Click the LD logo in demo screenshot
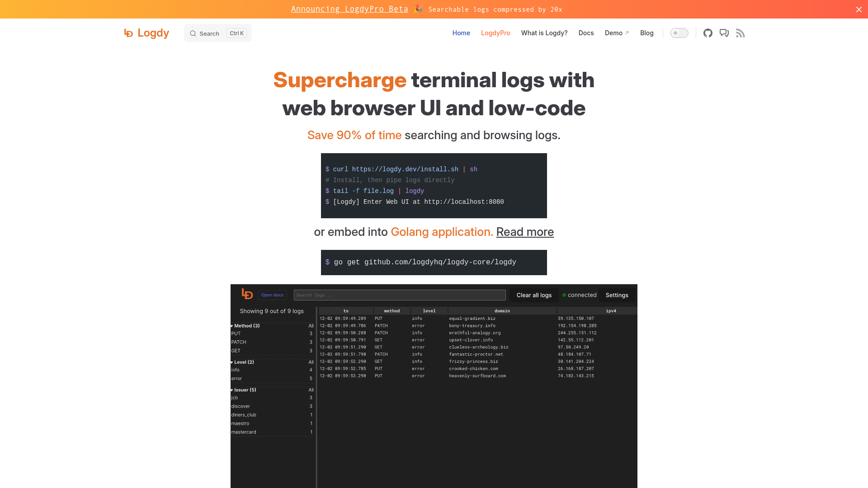The width and height of the screenshot is (868, 488). pos(247,294)
